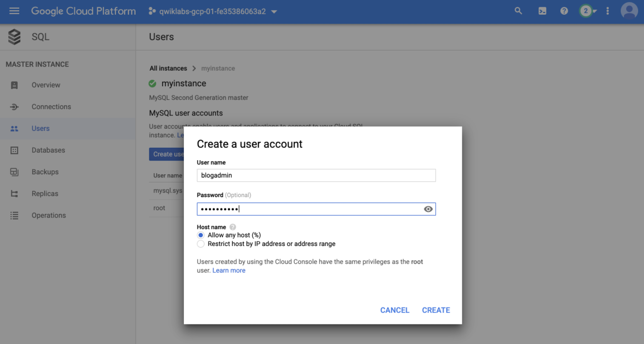
Task: Open the help question mark icon
Action: (564, 11)
